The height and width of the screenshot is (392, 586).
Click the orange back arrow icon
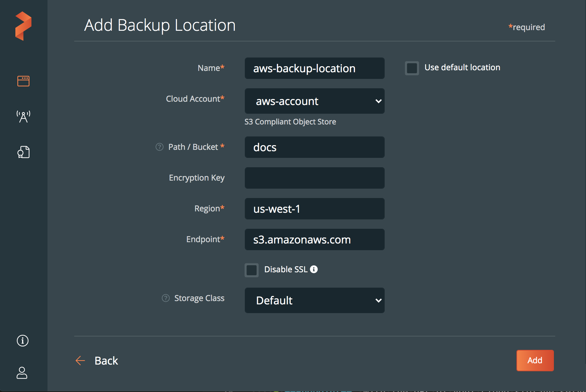click(x=80, y=361)
